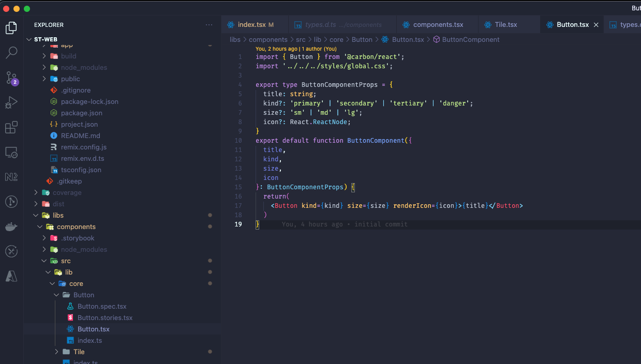Expand the public folder
The height and width of the screenshot is (364, 641).
[x=70, y=79]
